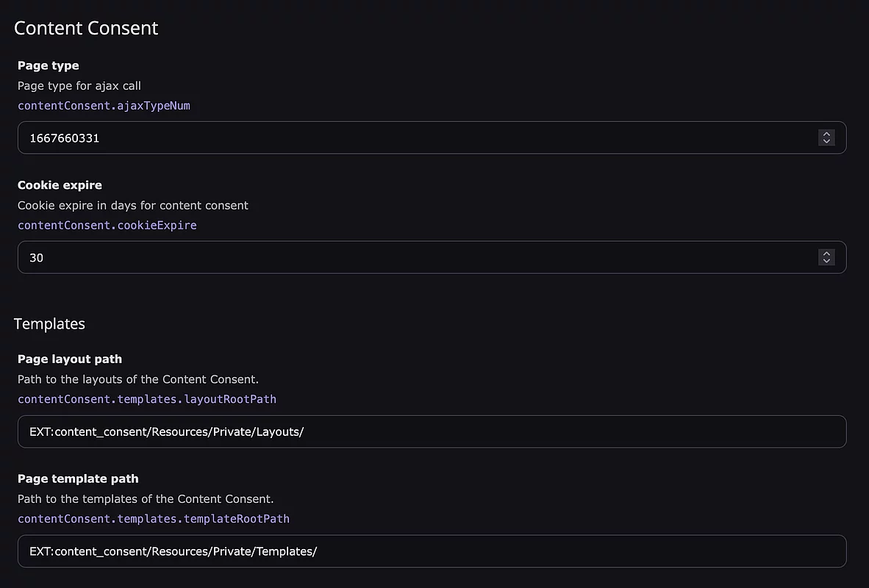Increase the Cookie expire days value
This screenshot has width=869, height=588.
826,254
